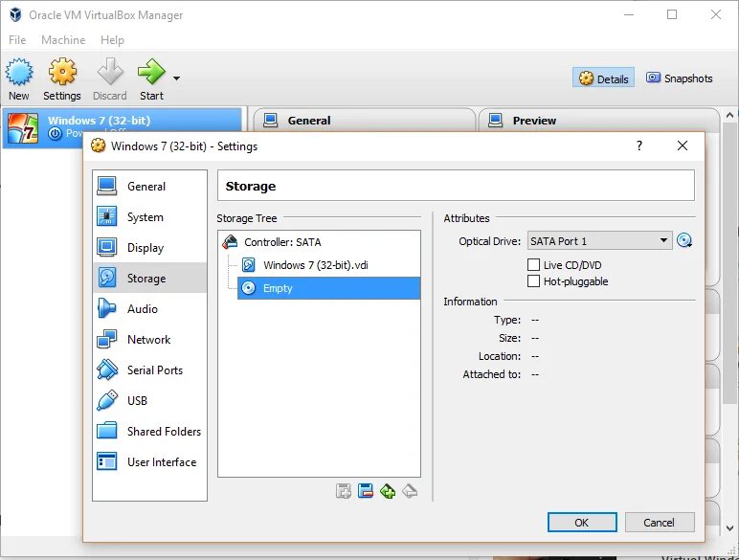Maximize the VirtualBox Manager window
The image size is (739, 560).
pos(672,14)
